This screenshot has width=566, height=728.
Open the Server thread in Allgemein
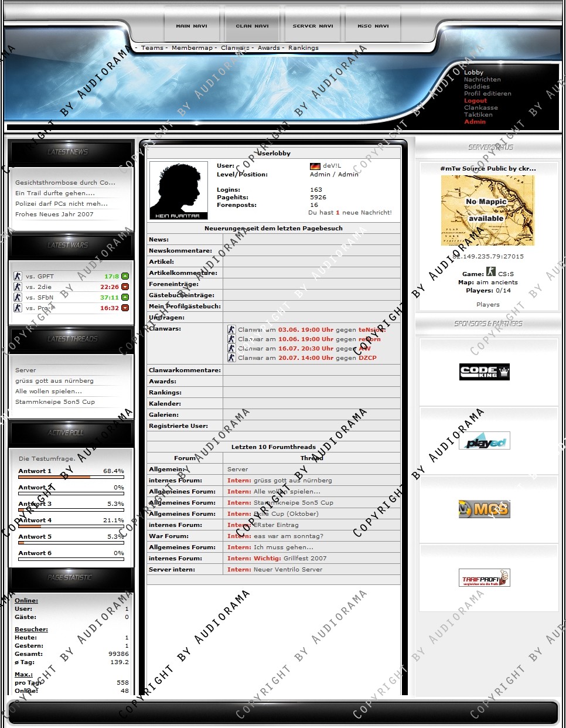coord(237,470)
